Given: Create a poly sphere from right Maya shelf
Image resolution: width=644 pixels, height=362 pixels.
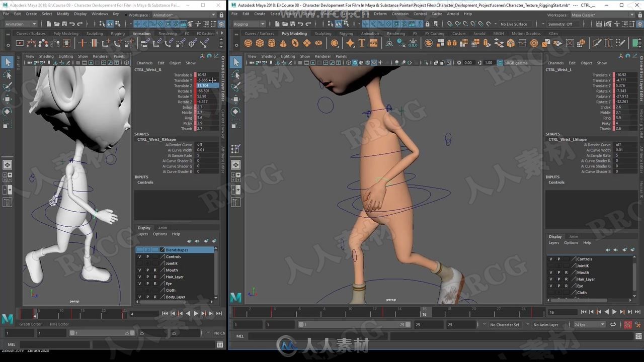Looking at the screenshot, I should 248,43.
